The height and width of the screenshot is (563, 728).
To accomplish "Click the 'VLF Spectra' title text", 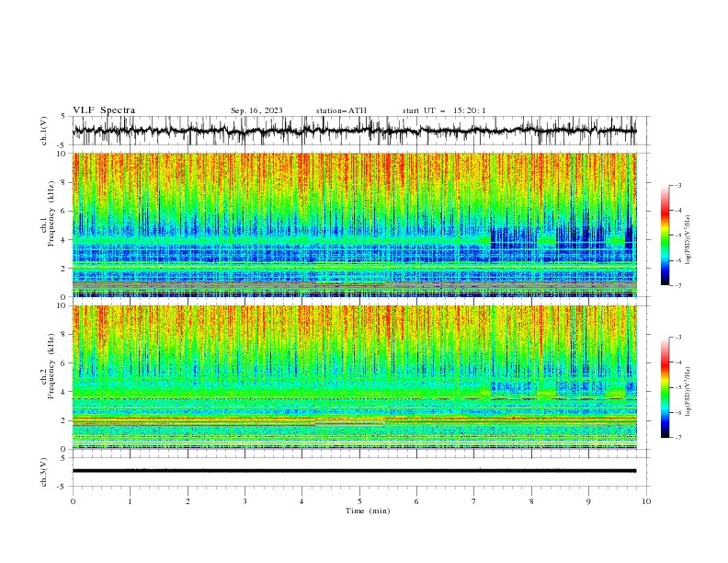I will [x=104, y=110].
